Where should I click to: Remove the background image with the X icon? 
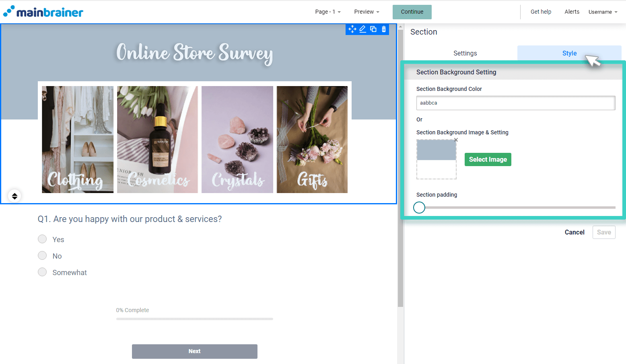pyautogui.click(x=456, y=140)
